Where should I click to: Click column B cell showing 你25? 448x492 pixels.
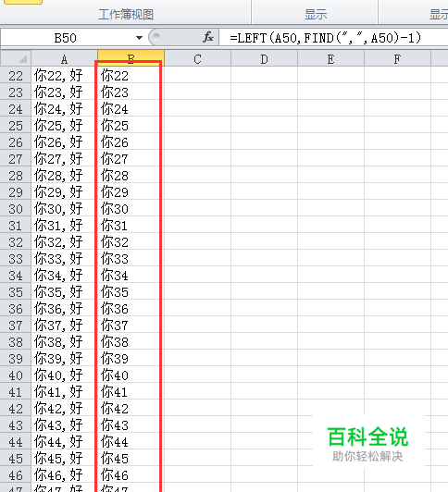(x=131, y=125)
